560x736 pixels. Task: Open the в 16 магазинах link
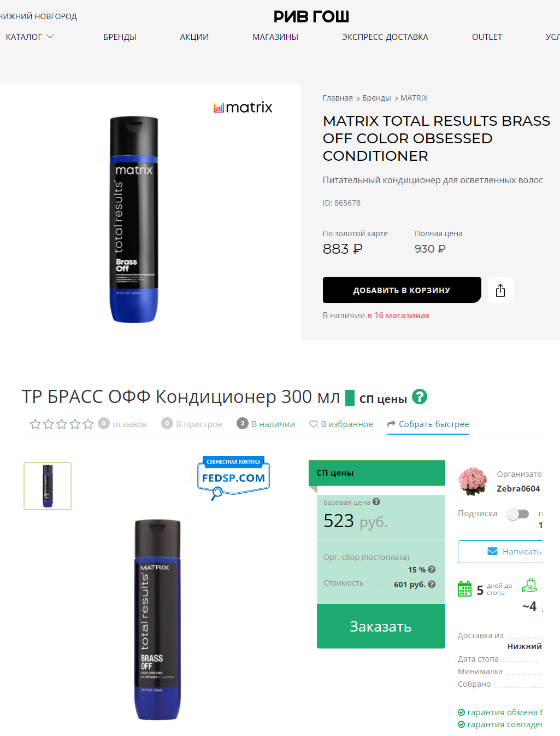coord(398,316)
